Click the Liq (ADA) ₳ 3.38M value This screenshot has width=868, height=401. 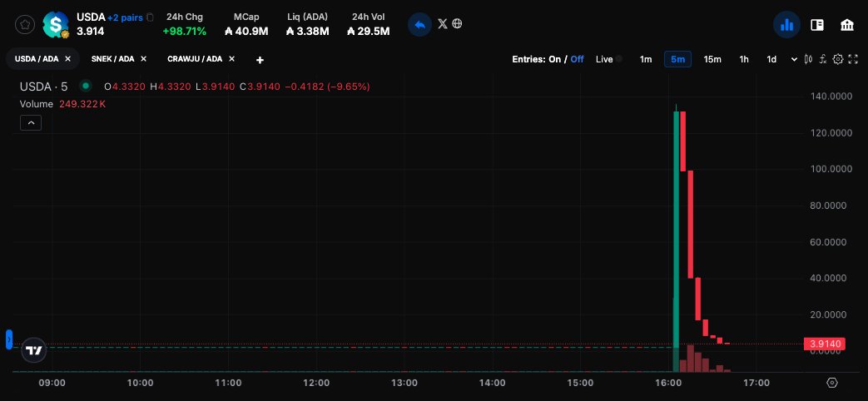point(308,32)
